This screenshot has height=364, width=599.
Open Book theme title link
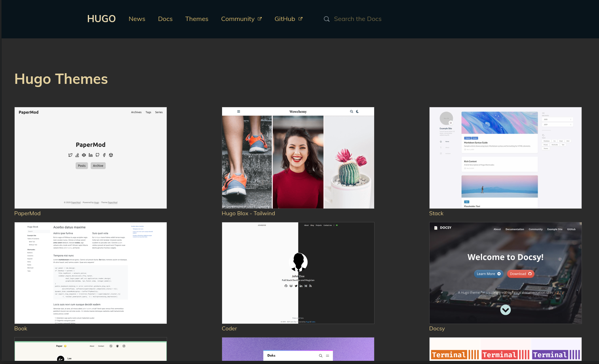pyautogui.click(x=21, y=328)
